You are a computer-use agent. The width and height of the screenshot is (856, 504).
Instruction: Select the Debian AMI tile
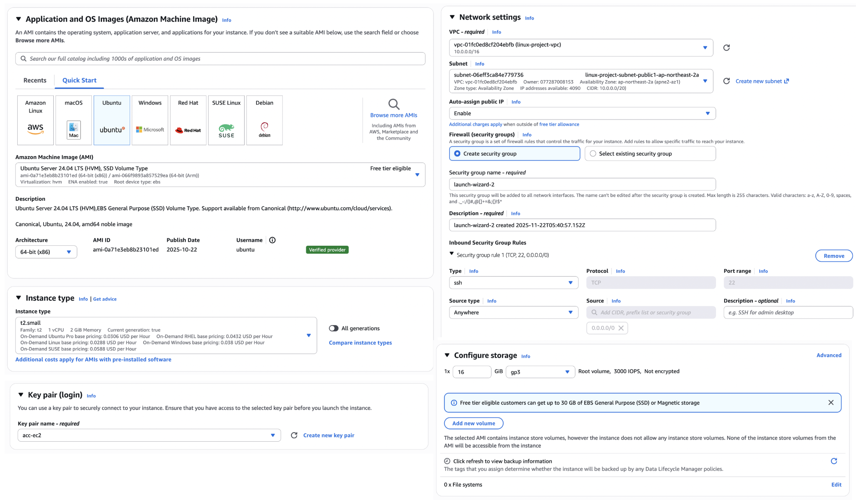(265, 120)
